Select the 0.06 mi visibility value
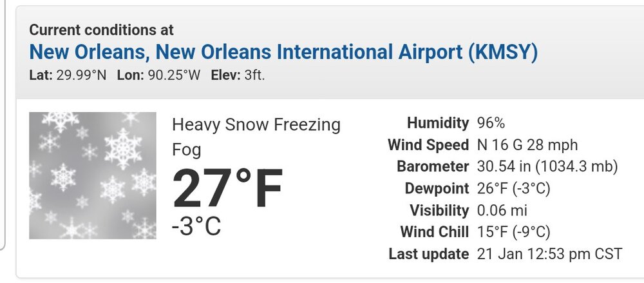The height and width of the screenshot is (283, 644). (502, 211)
